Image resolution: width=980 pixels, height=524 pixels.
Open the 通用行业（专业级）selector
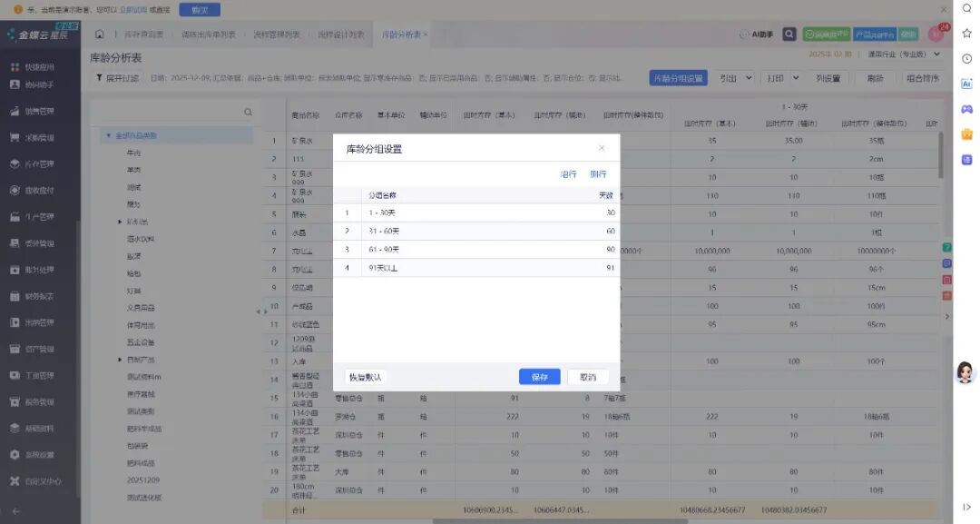(x=903, y=54)
